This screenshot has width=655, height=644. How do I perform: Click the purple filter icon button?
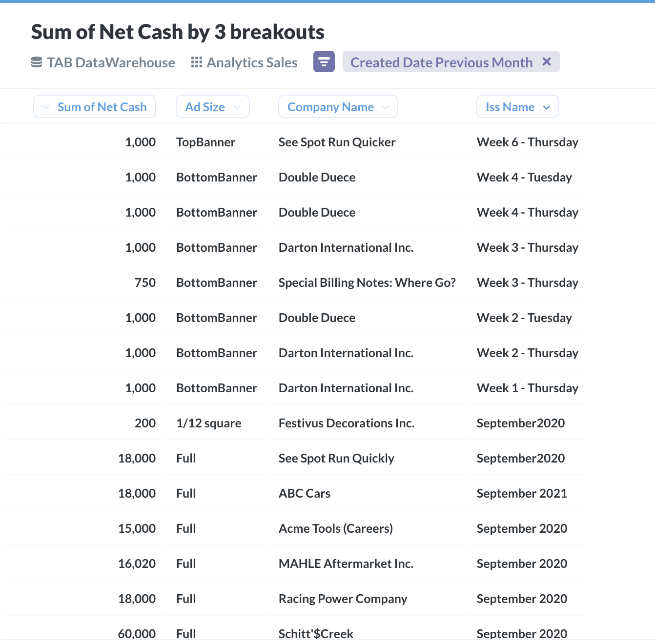(x=324, y=62)
